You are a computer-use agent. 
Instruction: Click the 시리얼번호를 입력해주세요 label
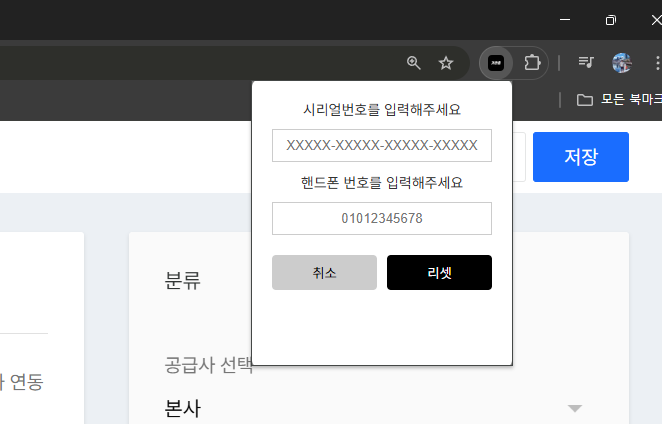(x=382, y=110)
